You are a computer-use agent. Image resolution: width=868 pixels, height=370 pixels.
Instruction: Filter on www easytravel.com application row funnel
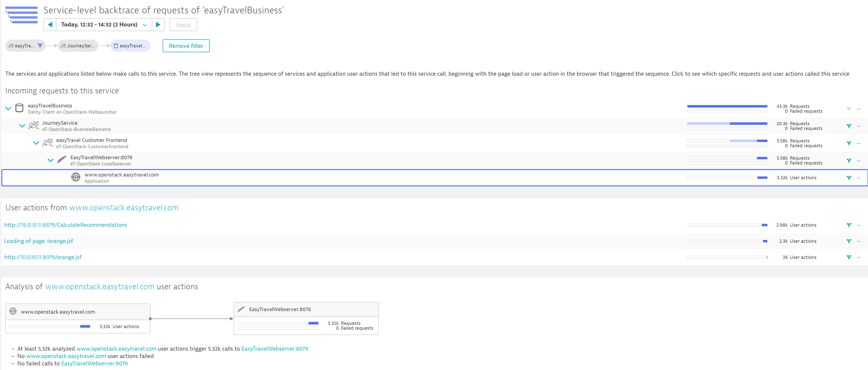pos(849,178)
